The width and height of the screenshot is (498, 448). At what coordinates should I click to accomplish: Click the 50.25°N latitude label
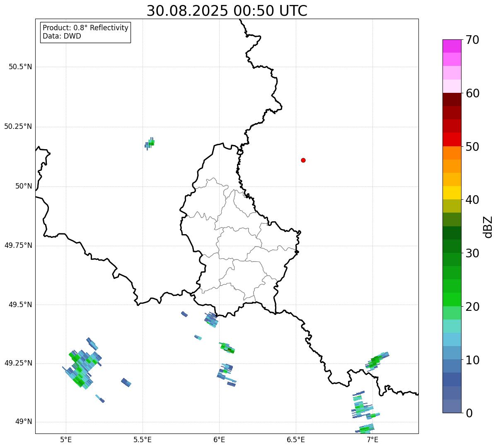[18, 126]
